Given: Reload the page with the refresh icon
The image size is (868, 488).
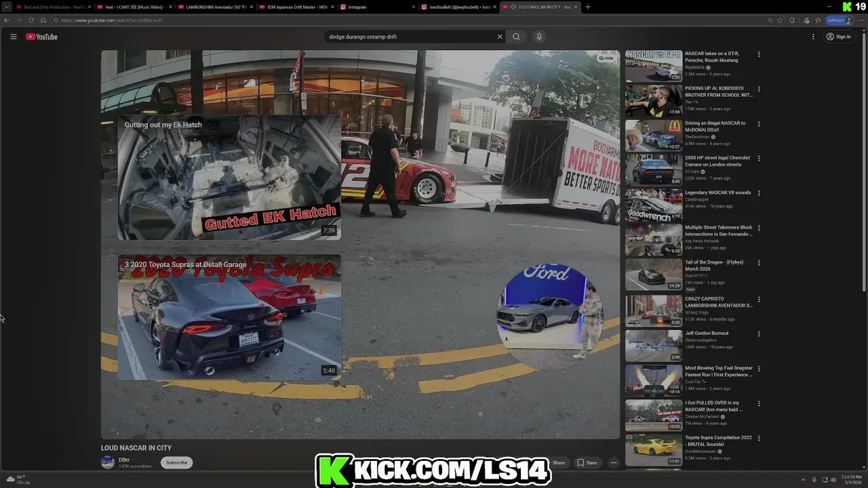Looking at the screenshot, I should point(31,20).
